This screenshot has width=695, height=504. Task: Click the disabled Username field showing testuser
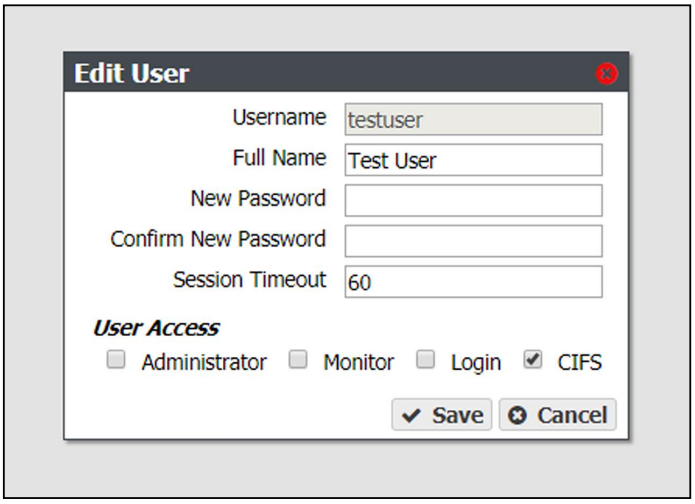[473, 119]
